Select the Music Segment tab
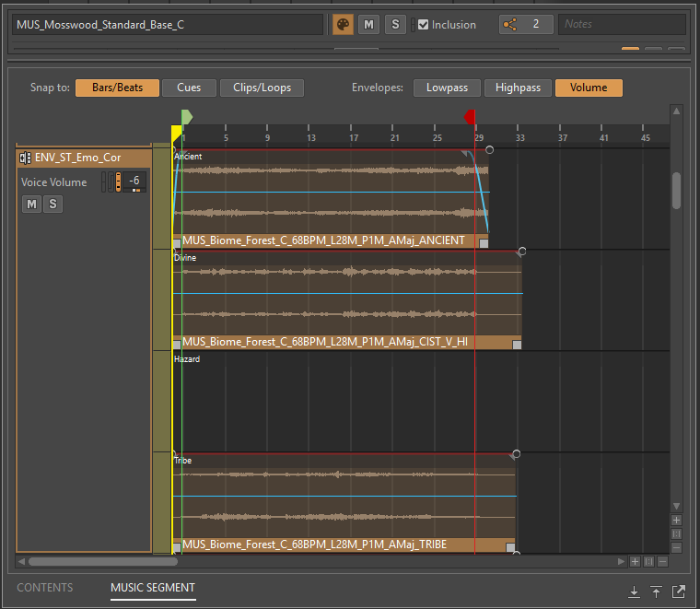The height and width of the screenshot is (609, 700). 153,588
